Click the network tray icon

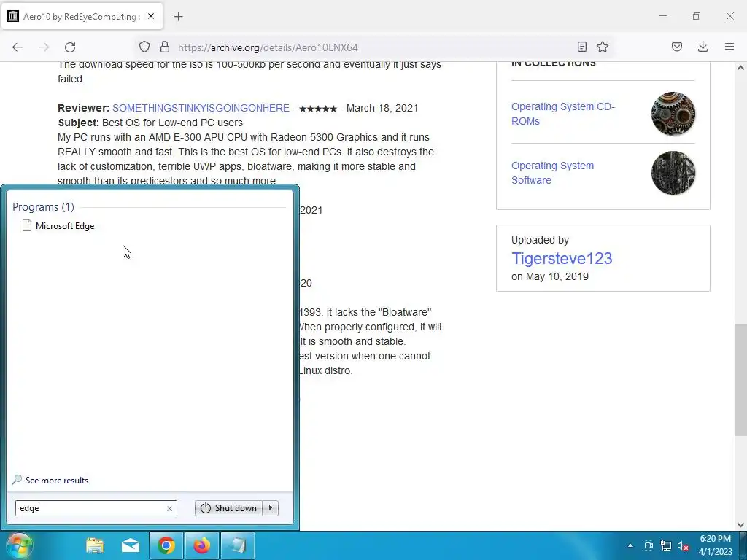coord(666,545)
